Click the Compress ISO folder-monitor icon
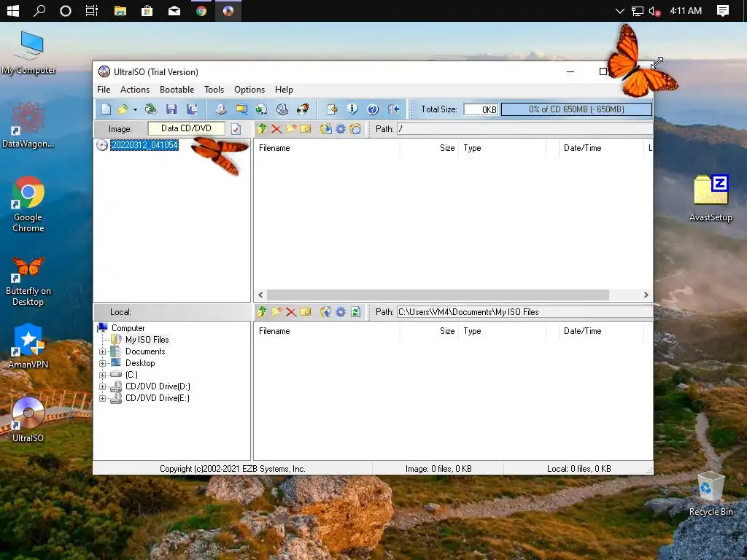The image size is (747, 560). 241,109
